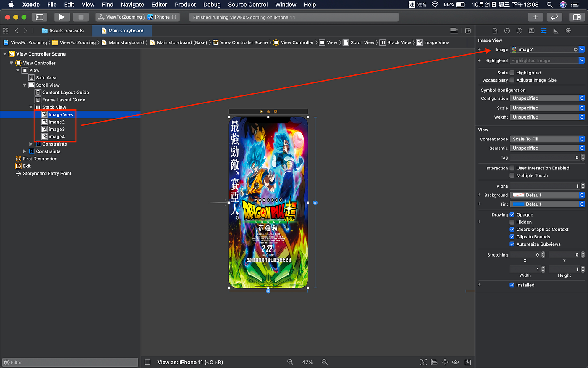Zoom out the storyboard canvas
The width and height of the screenshot is (588, 368).
click(290, 362)
